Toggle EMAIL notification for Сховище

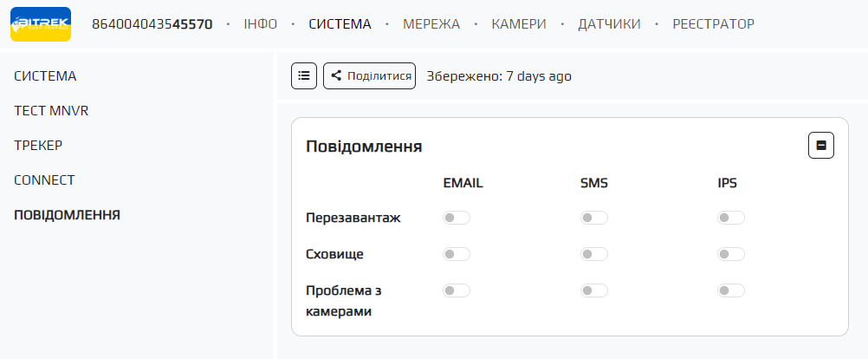[x=457, y=254]
